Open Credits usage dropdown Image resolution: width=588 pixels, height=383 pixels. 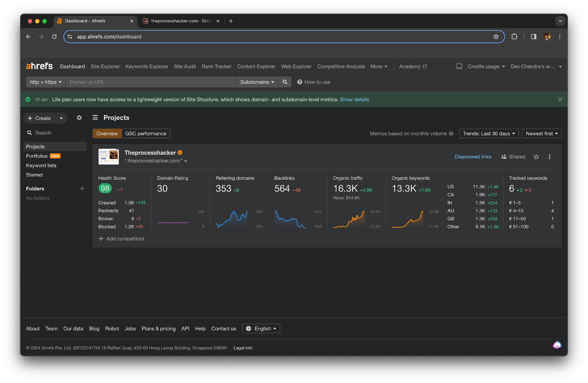click(486, 67)
